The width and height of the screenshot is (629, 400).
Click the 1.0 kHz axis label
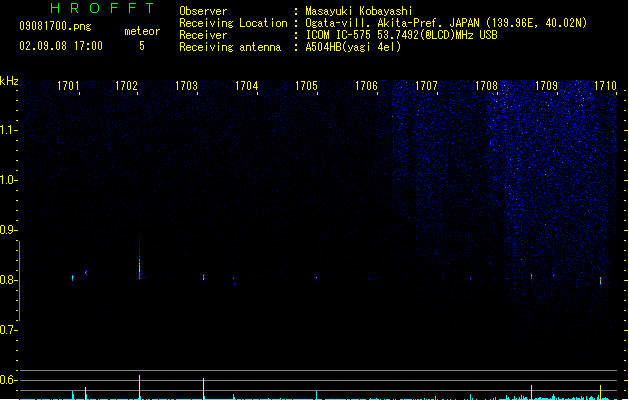(x=8, y=180)
